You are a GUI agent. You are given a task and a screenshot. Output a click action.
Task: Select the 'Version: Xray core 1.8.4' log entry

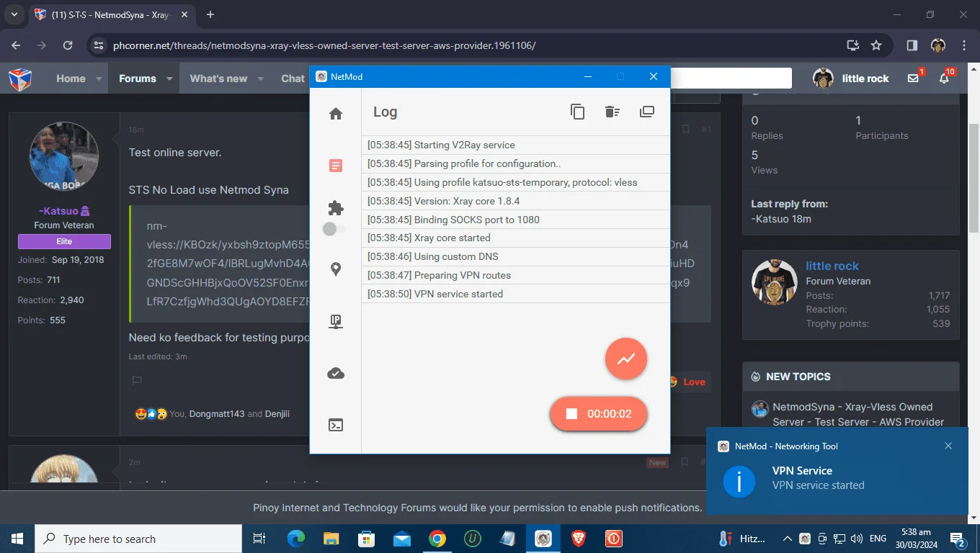(x=516, y=201)
